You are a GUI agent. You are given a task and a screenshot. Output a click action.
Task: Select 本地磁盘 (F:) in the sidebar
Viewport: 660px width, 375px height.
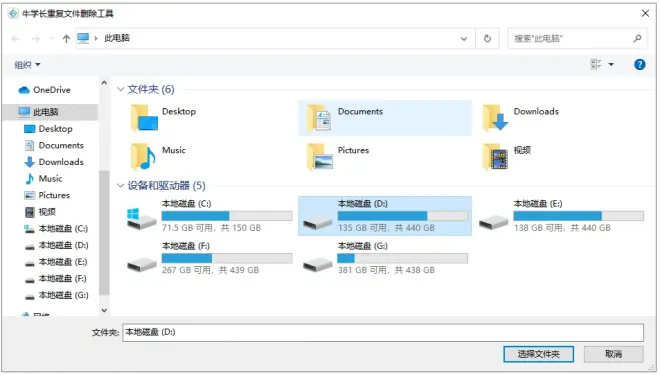coord(56,279)
